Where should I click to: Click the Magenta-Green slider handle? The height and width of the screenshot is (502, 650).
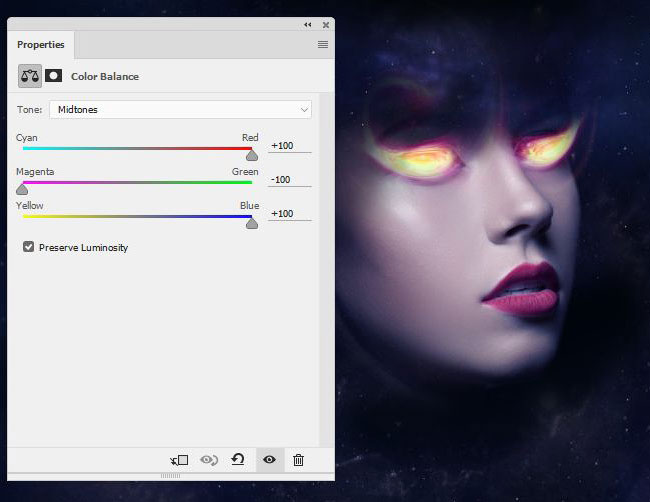pos(22,189)
